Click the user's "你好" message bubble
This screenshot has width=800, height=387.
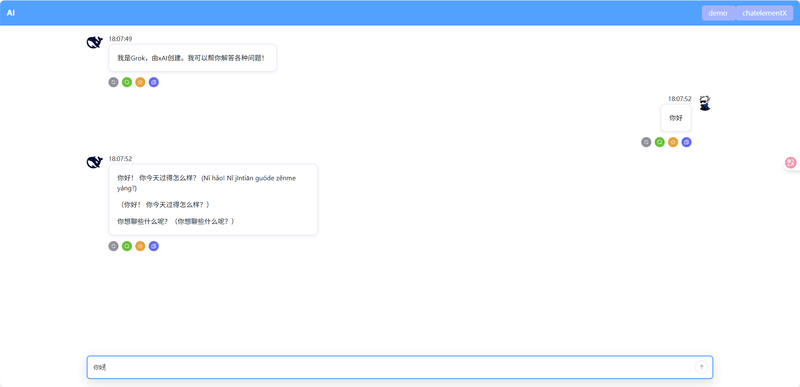(676, 118)
